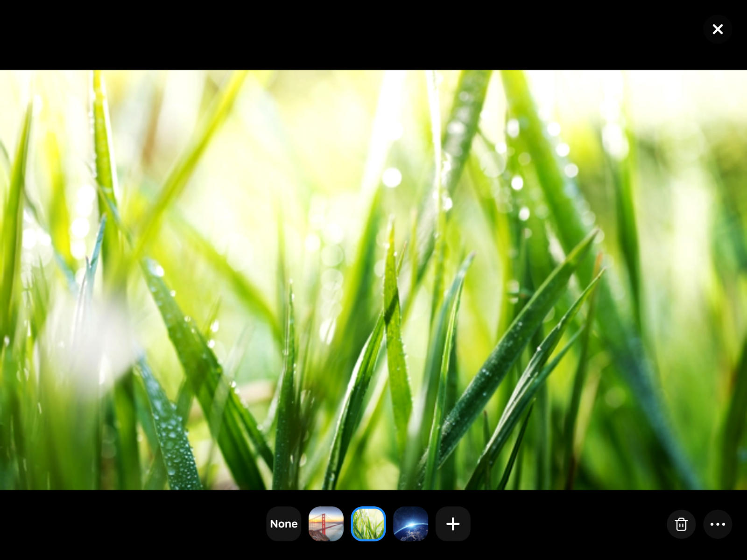The width and height of the screenshot is (747, 560).
Task: Hit the trash can icon
Action: 681,524
